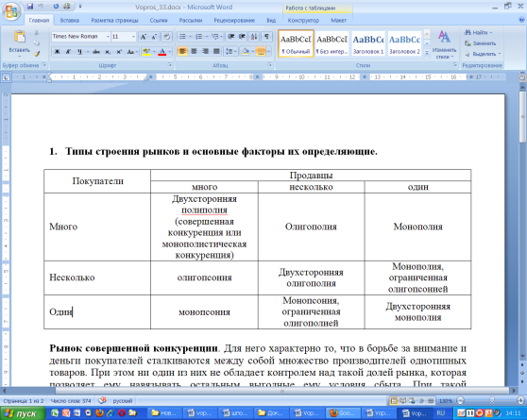The image size is (527, 420).
Task: Align text left
Action: 182,51
